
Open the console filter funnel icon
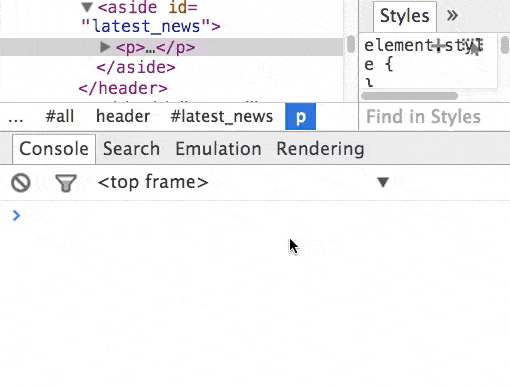click(x=66, y=183)
